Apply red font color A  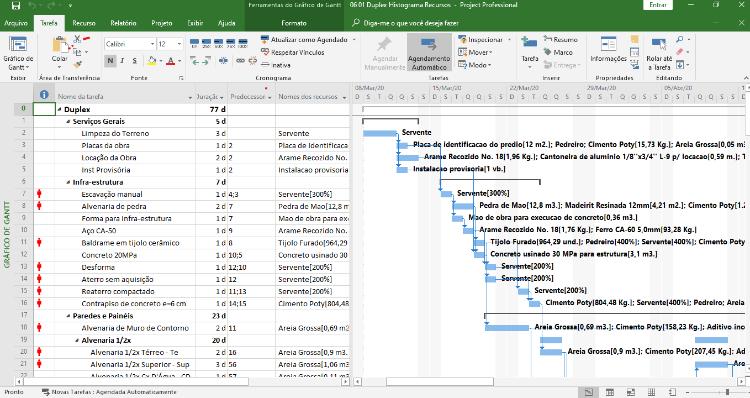(170, 61)
